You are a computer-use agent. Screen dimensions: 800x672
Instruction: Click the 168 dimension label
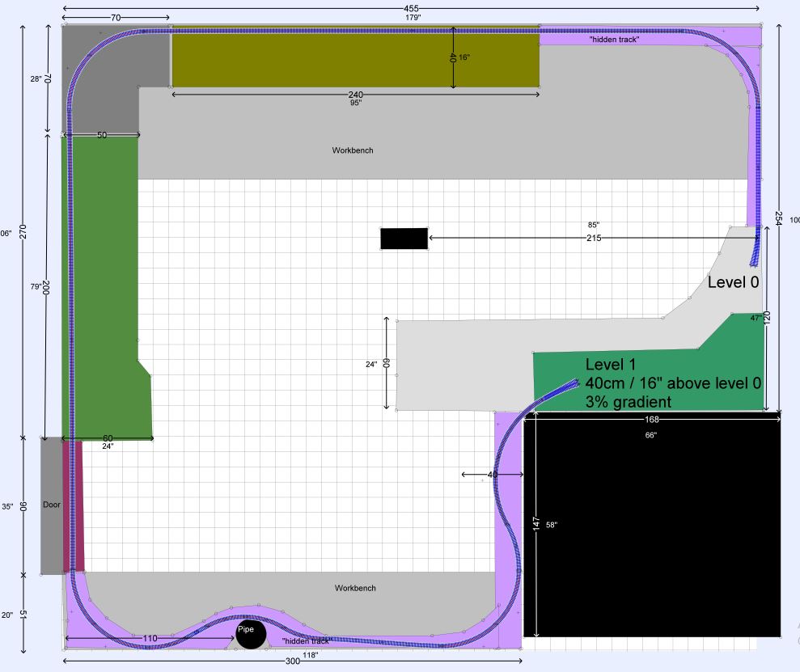coord(651,420)
